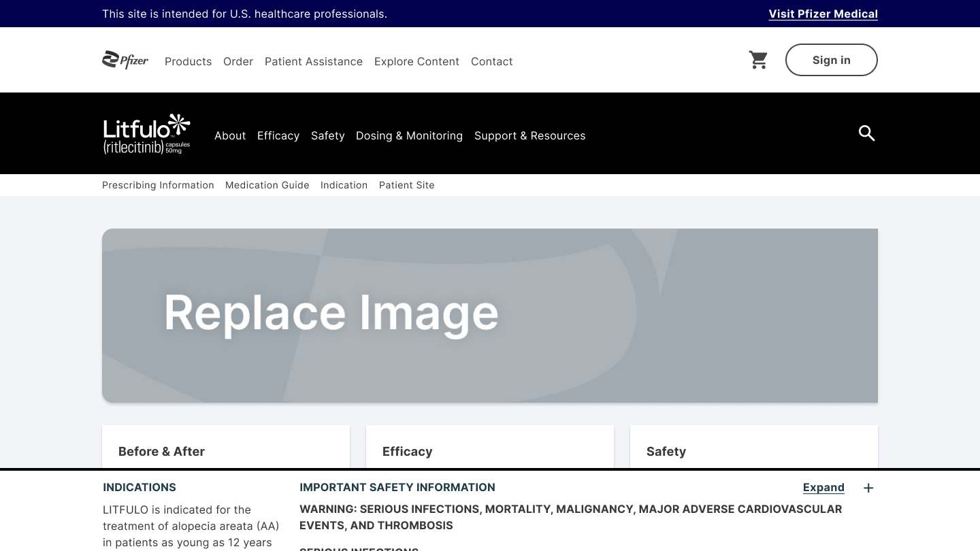Open the site search magnifier icon
Viewport: 980px width, 551px height.
pos(866,133)
